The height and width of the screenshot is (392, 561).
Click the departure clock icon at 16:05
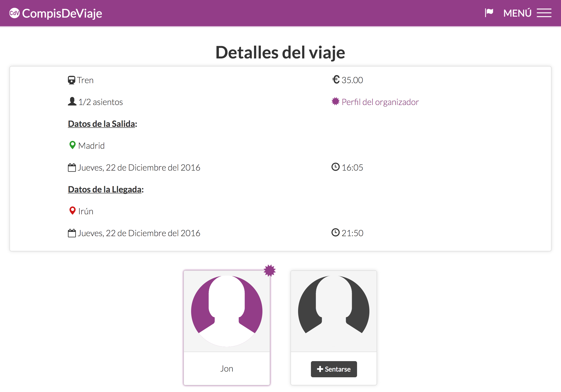point(335,167)
